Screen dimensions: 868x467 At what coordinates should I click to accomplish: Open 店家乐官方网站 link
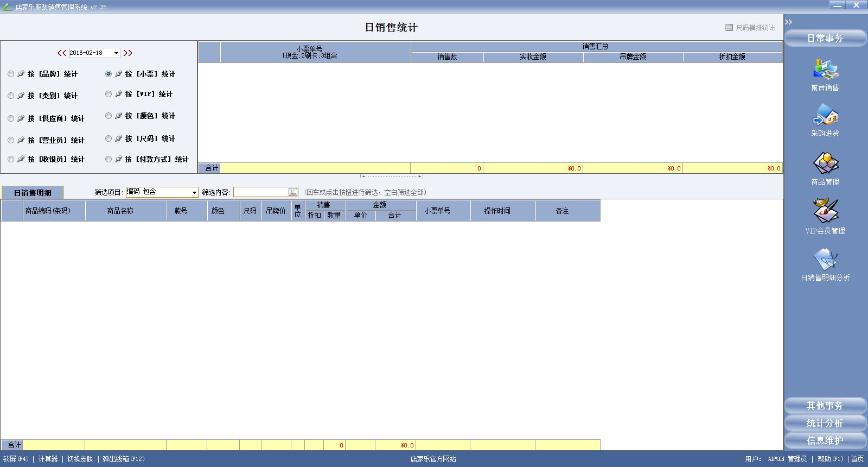tap(433, 459)
